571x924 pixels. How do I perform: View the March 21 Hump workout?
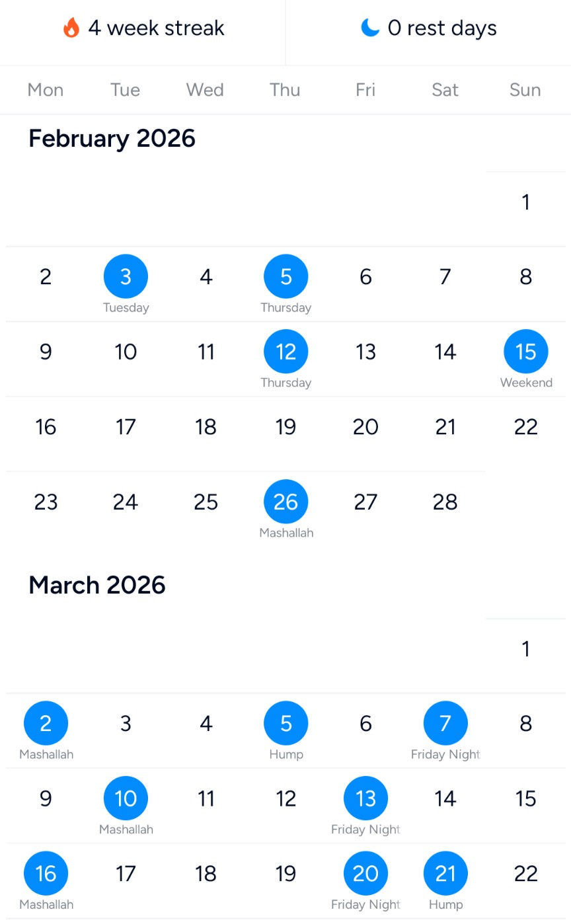click(445, 874)
